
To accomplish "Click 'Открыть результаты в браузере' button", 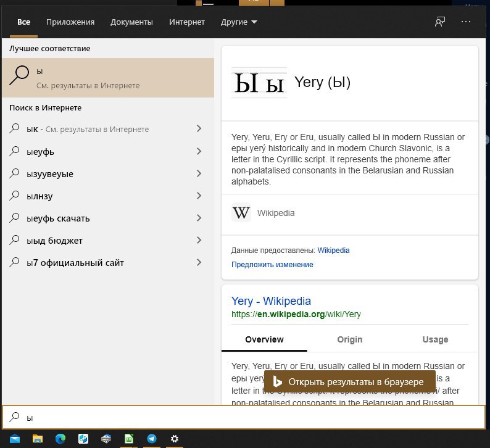I will [x=350, y=381].
